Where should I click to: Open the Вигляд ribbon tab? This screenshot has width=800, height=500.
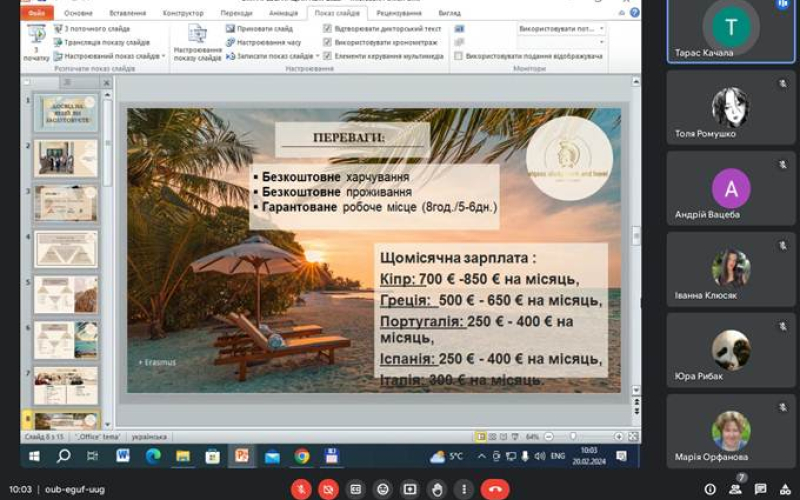(x=449, y=13)
